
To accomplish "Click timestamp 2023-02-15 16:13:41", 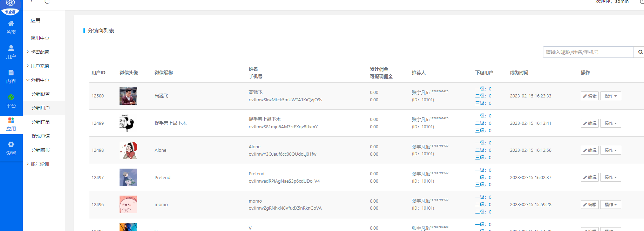I will point(531,123).
